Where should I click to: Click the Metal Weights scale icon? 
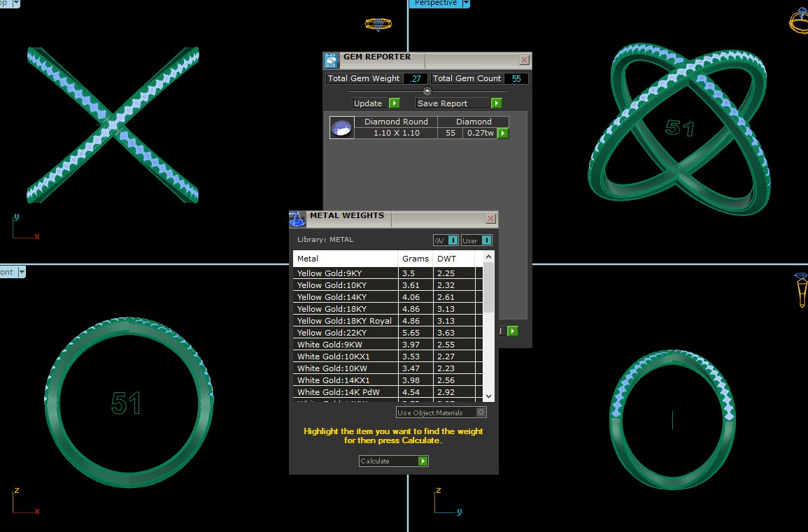pyautogui.click(x=297, y=219)
